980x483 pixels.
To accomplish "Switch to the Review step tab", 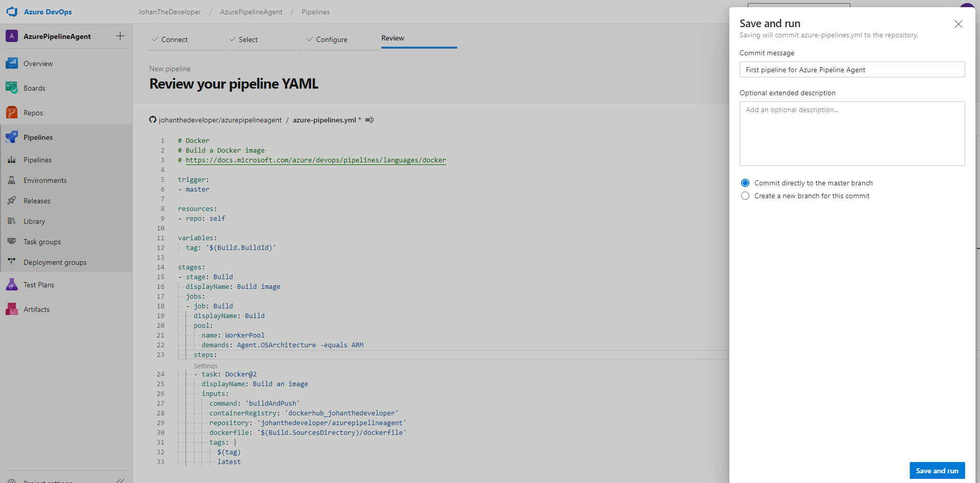I will [x=393, y=38].
